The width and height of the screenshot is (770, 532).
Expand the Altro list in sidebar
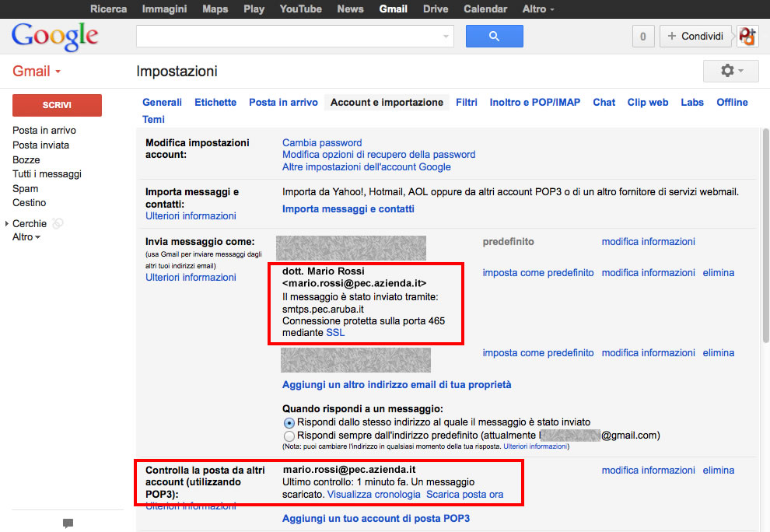pyautogui.click(x=26, y=237)
